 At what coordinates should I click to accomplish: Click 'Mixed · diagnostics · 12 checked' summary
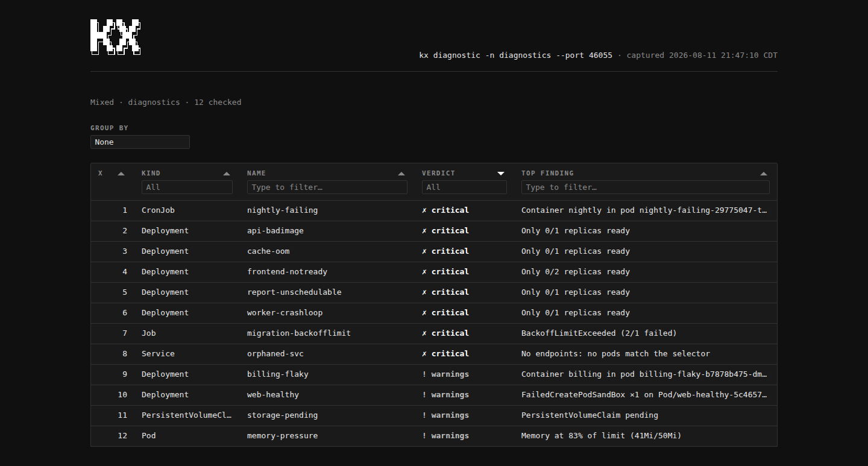click(x=166, y=102)
